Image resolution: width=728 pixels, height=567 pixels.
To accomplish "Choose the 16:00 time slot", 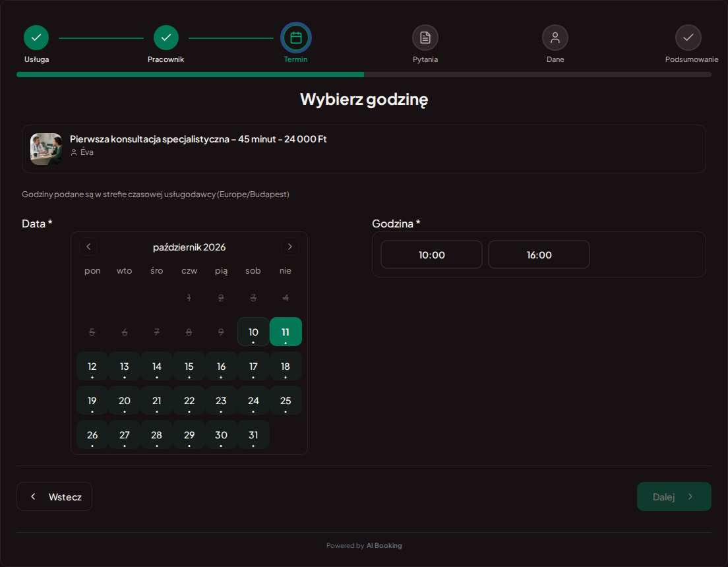I will pos(539,254).
